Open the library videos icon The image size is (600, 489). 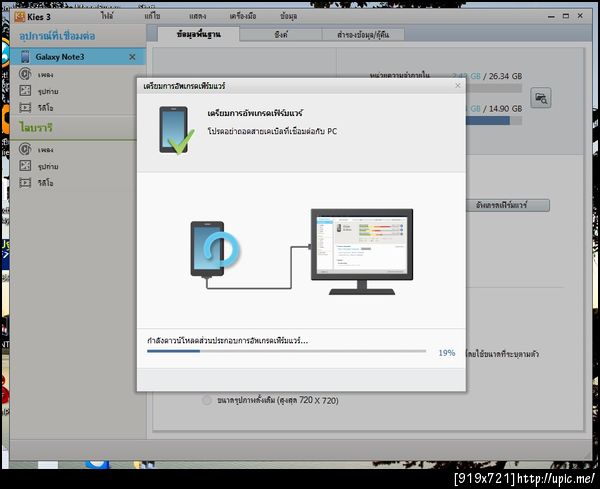coord(25,183)
